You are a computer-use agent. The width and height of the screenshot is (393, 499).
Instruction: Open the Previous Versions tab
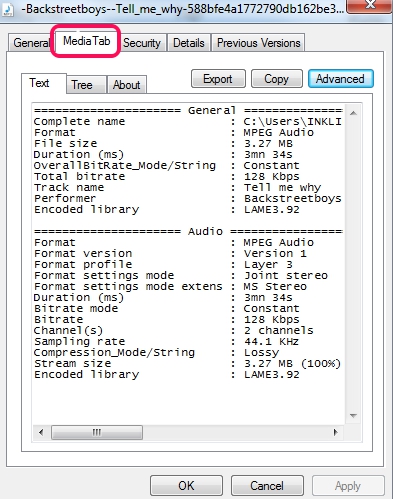[258, 43]
